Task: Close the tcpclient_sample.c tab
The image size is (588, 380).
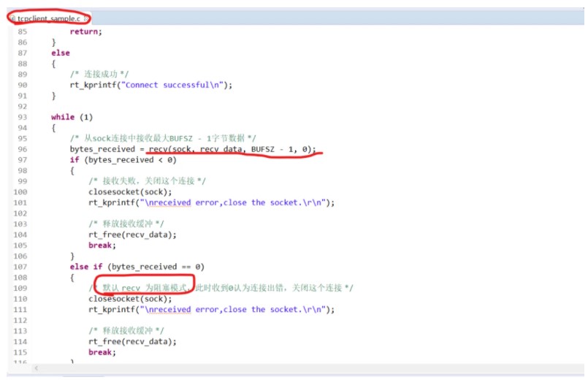Action: tap(86, 18)
